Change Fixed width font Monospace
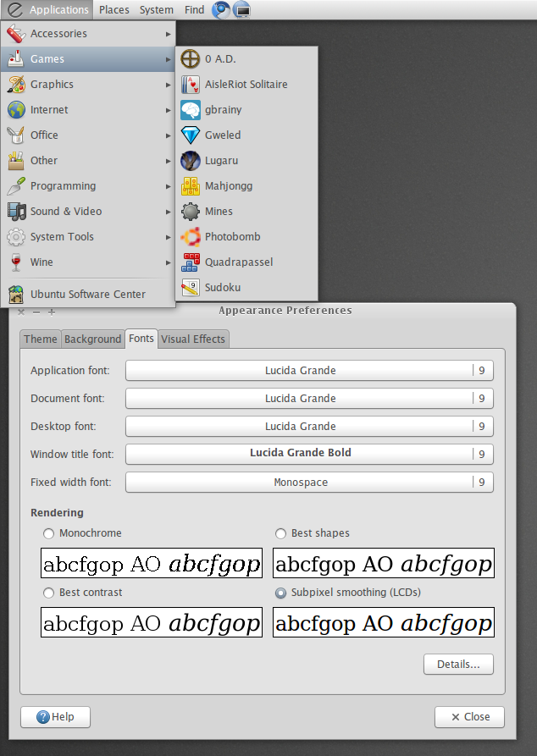Screen dimensions: 537x756 (x=309, y=483)
